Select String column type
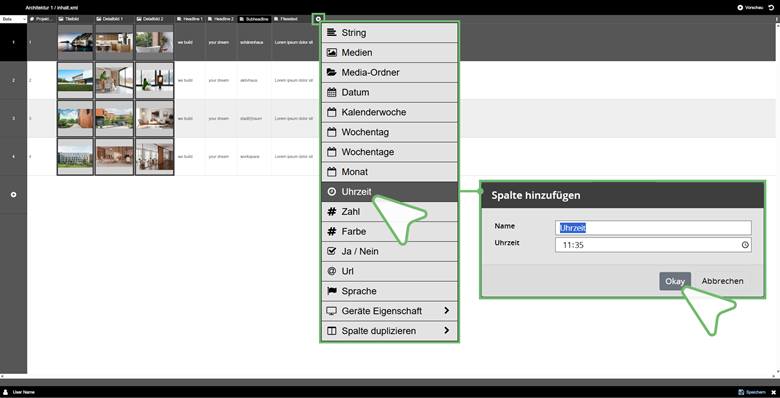Screen dimensions: 780x398 tap(389, 33)
